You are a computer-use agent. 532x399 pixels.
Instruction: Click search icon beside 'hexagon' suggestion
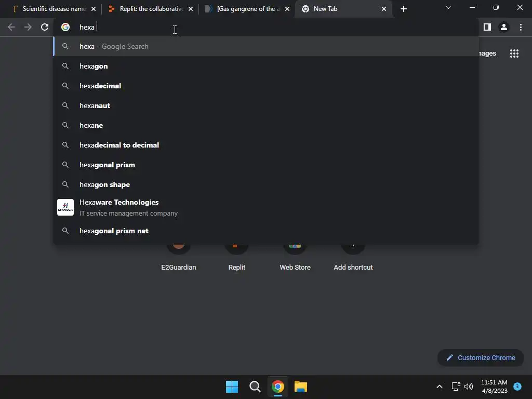click(x=65, y=66)
